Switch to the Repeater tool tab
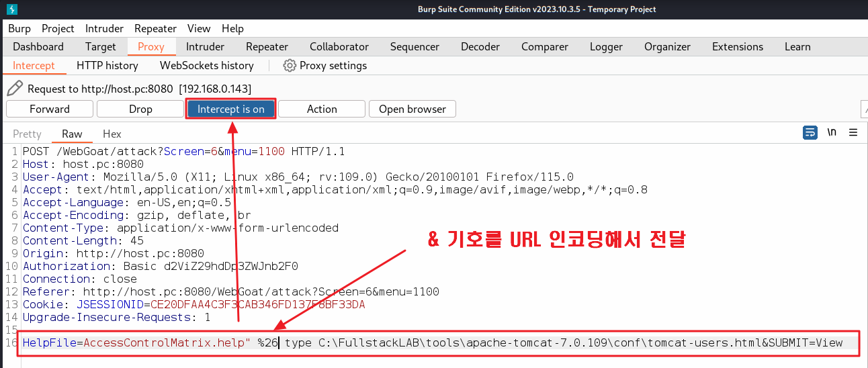This screenshot has width=868, height=368. 267,46
